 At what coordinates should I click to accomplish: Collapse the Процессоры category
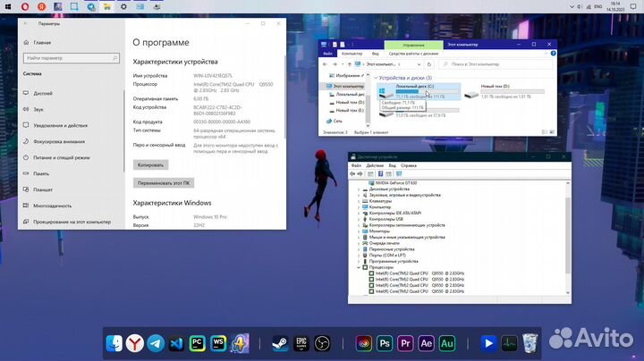[359, 267]
